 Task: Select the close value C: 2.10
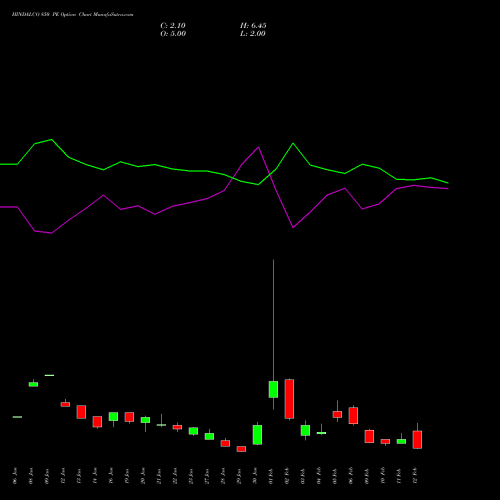click(173, 26)
